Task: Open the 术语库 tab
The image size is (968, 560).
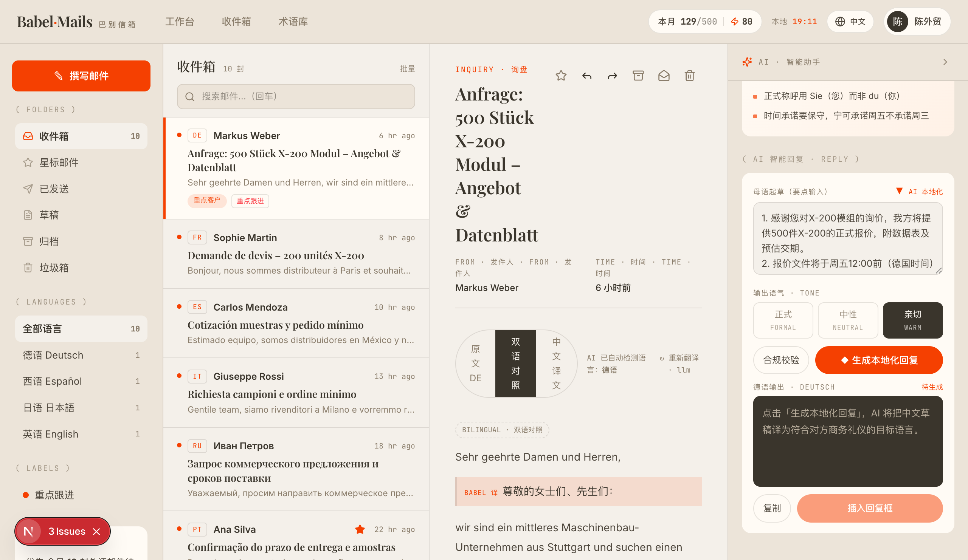Action: point(293,22)
